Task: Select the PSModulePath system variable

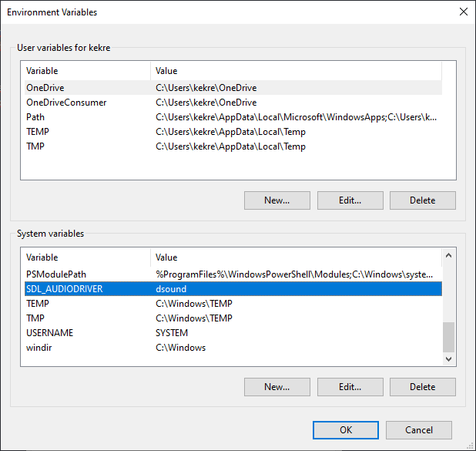Action: (58, 274)
